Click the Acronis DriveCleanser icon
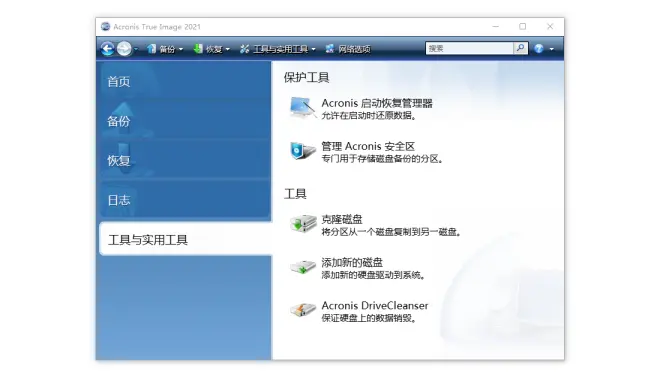 [303, 310]
